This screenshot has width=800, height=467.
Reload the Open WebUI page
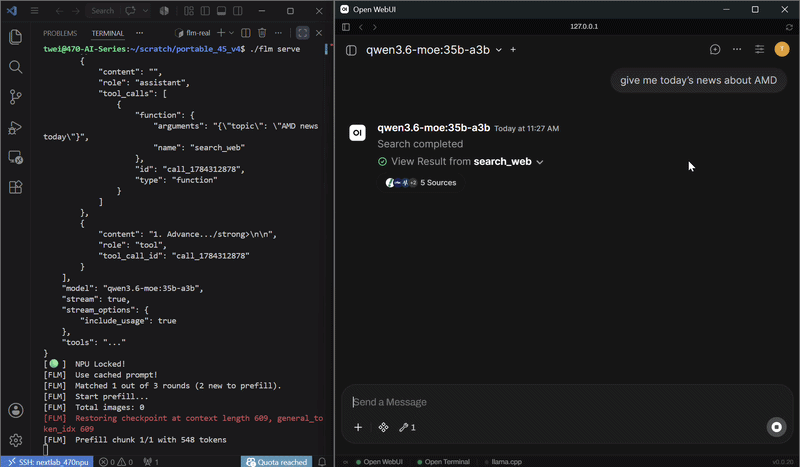[789, 27]
